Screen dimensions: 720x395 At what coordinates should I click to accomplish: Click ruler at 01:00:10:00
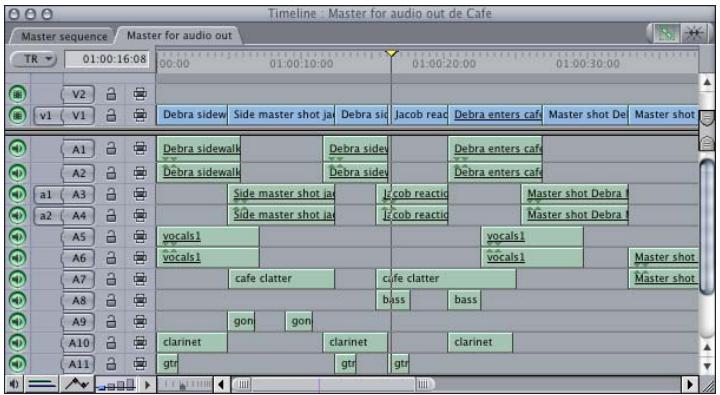301,64
